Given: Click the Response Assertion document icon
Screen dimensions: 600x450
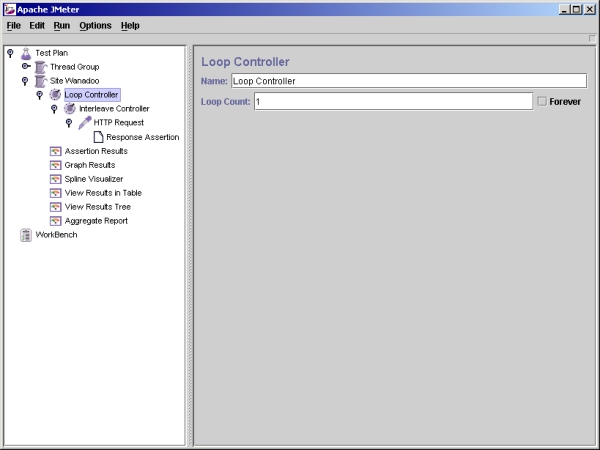Looking at the screenshot, I should (98, 137).
